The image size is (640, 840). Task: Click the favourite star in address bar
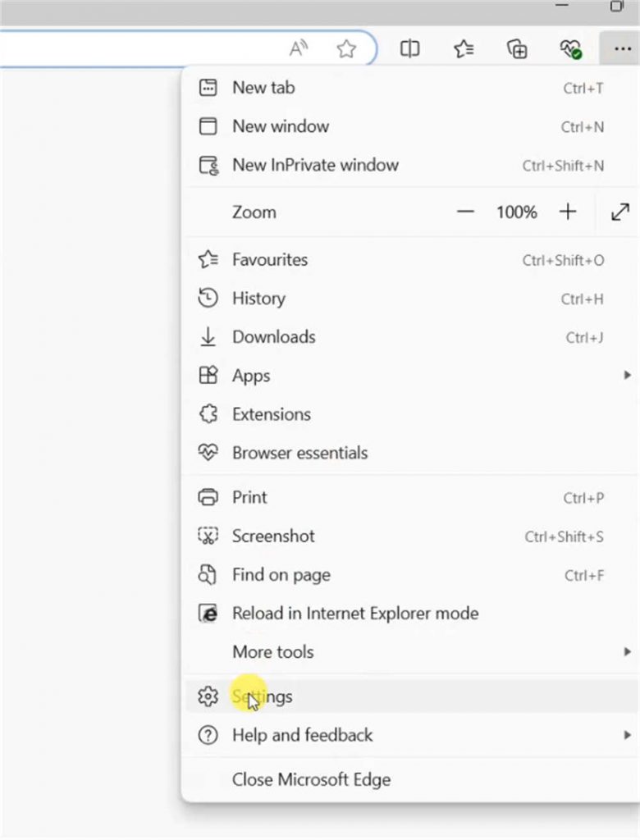tap(346, 49)
